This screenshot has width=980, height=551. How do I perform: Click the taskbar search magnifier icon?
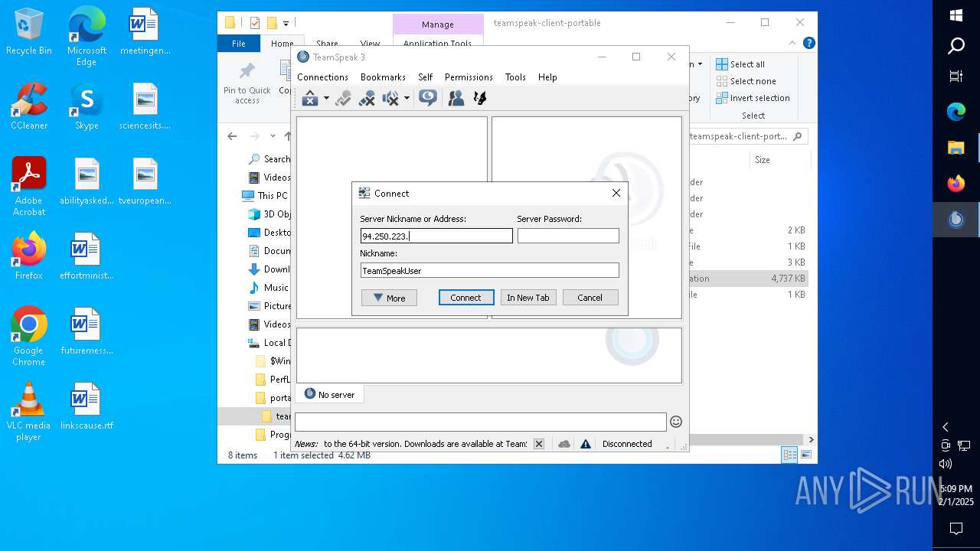click(956, 46)
